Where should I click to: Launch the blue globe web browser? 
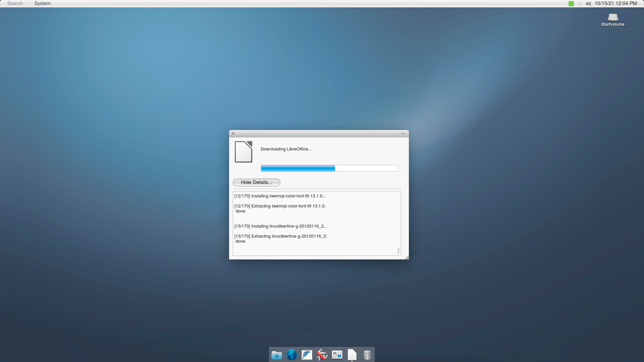click(291, 355)
